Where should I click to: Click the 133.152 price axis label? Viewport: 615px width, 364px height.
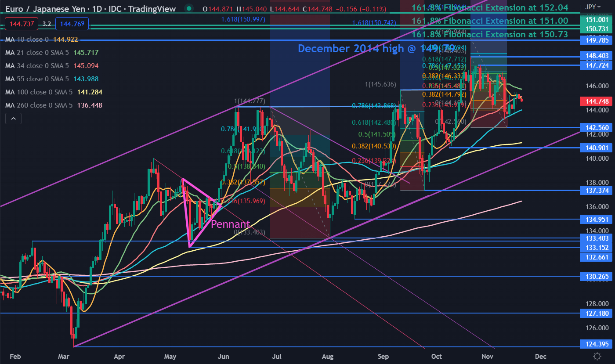tap(597, 247)
